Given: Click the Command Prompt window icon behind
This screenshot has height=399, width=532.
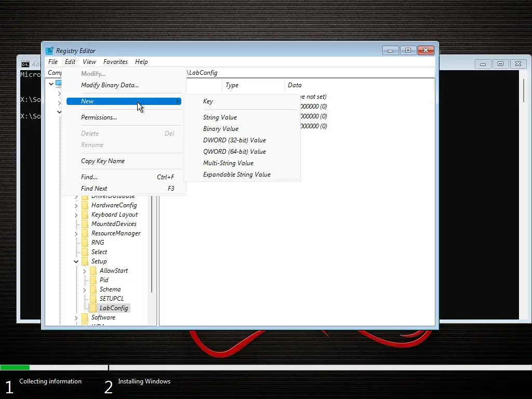Looking at the screenshot, I should click(25, 64).
